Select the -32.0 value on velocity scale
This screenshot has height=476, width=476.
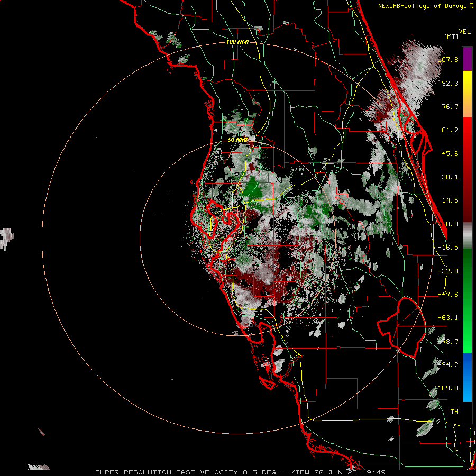point(448,271)
